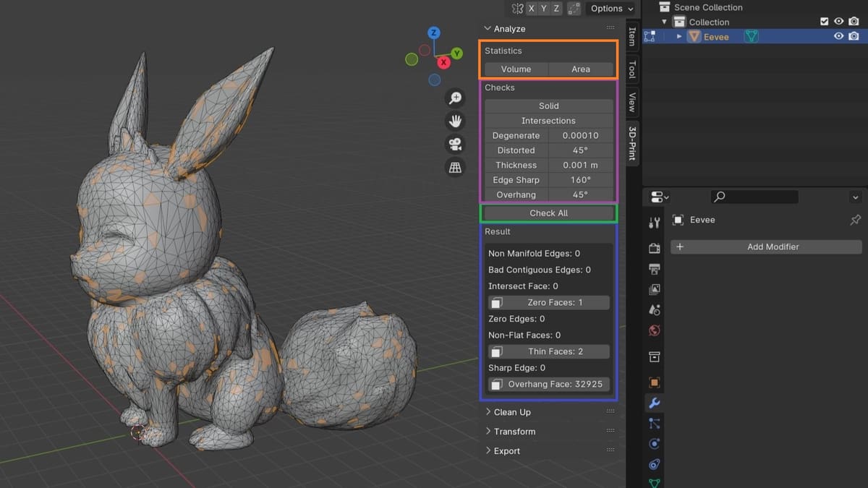This screenshot has width=868, height=488.
Task: Click the blue Z axis gizmo ball
Action: pos(434,33)
